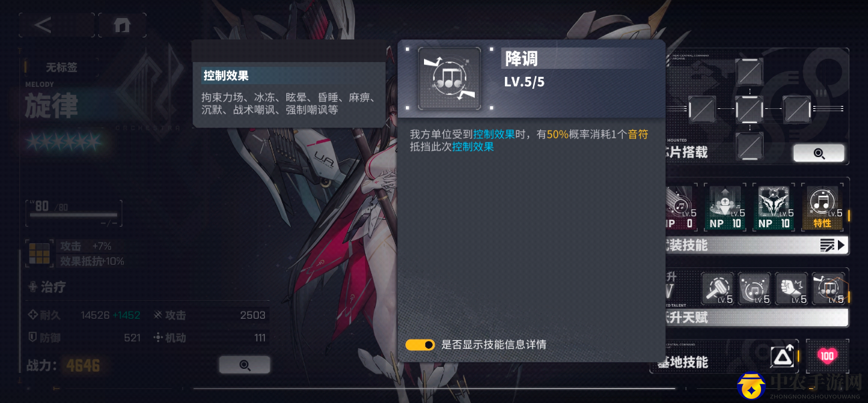The height and width of the screenshot is (403, 868).
Task: Tap the 无标签 tag label
Action: tap(61, 67)
